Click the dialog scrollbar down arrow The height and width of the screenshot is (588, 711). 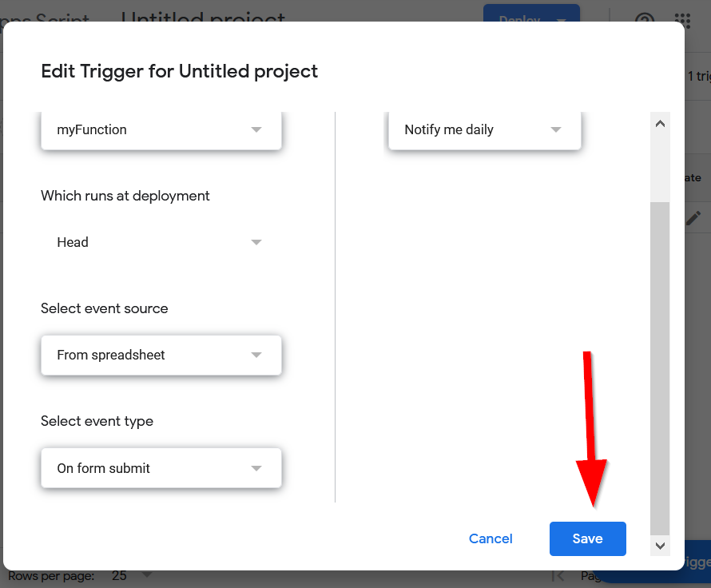660,546
